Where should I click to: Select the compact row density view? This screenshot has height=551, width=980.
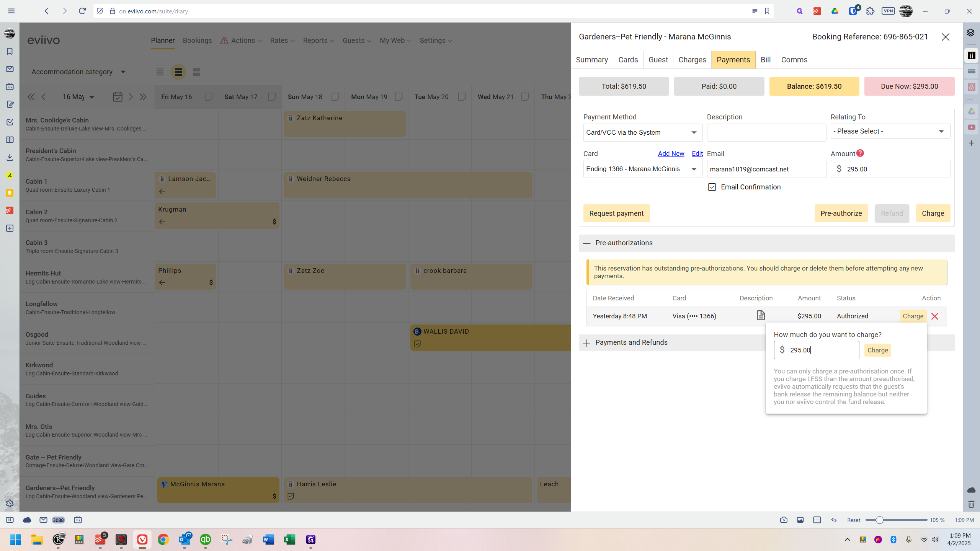[160, 72]
